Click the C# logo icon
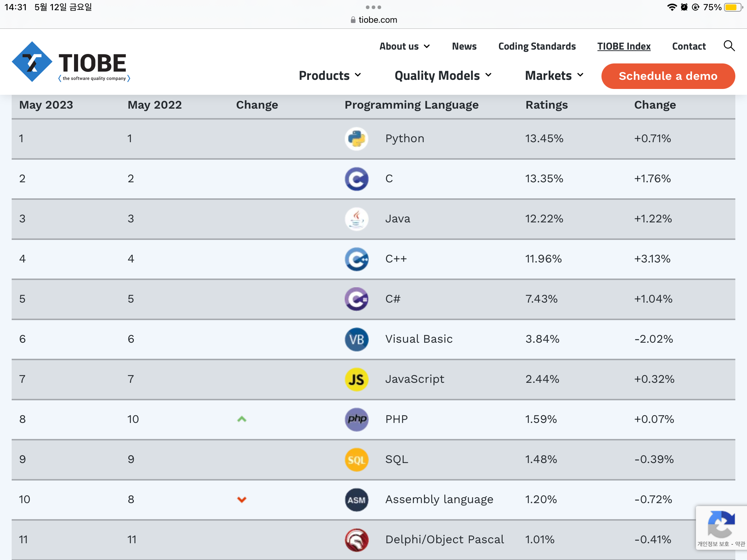Image resolution: width=747 pixels, height=560 pixels. (x=356, y=299)
